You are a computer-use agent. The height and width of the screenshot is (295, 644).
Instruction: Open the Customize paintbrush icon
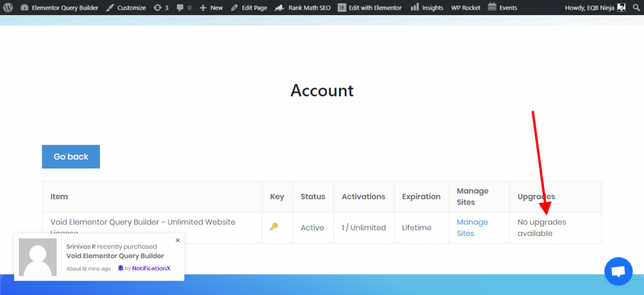[x=110, y=8]
